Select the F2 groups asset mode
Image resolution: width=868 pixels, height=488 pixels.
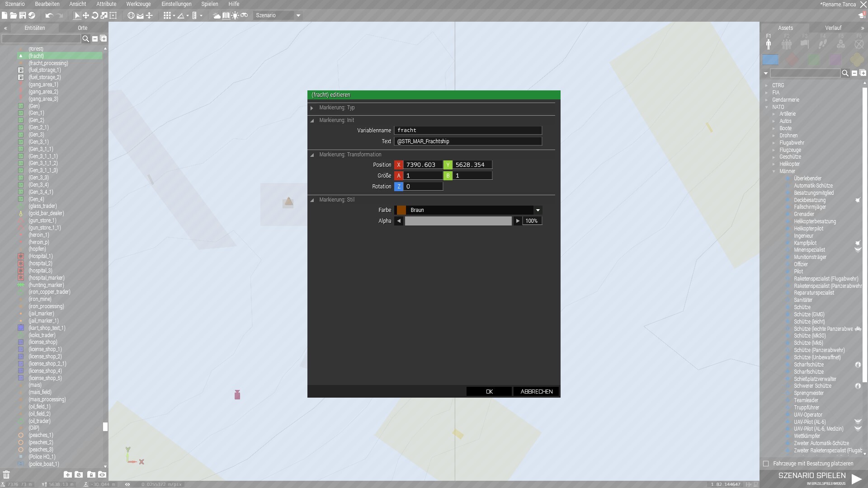click(x=787, y=44)
